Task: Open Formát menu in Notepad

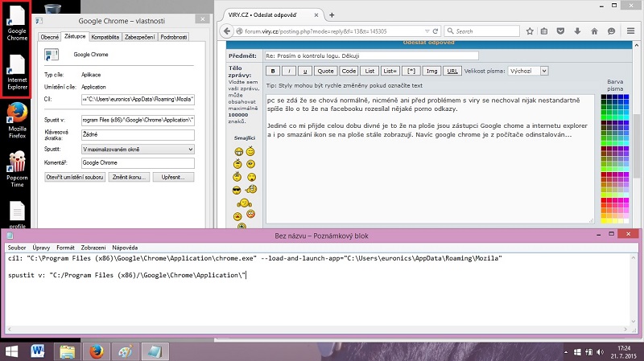Action: (x=65, y=248)
